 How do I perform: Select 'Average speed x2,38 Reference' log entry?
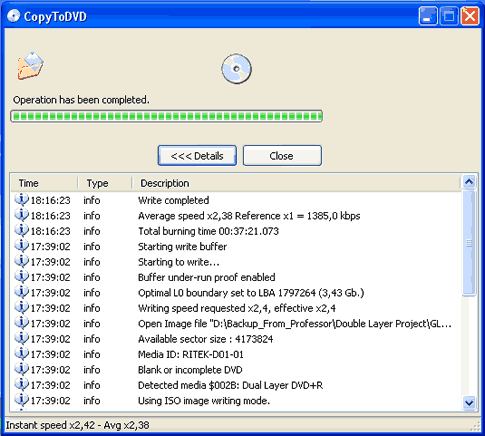(x=249, y=216)
